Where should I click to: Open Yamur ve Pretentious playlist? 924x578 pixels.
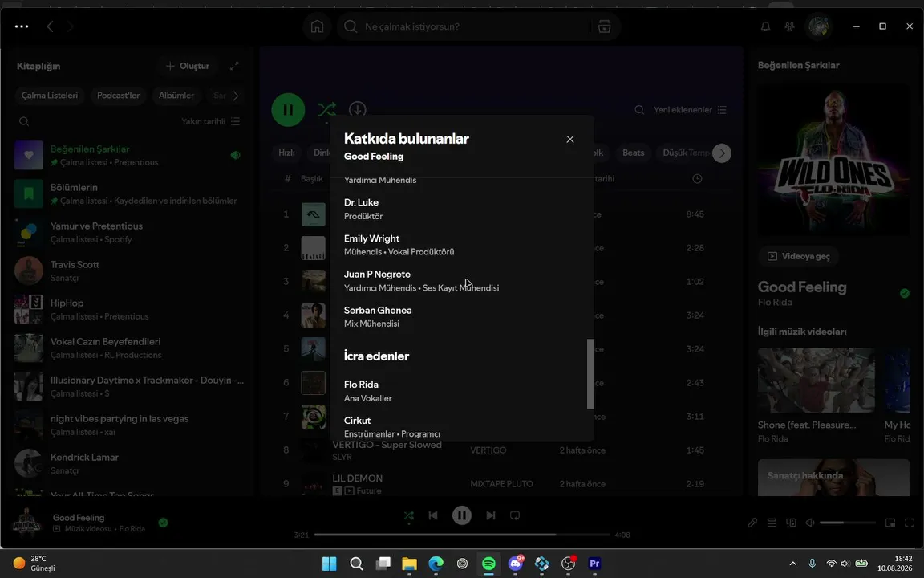[x=129, y=232]
